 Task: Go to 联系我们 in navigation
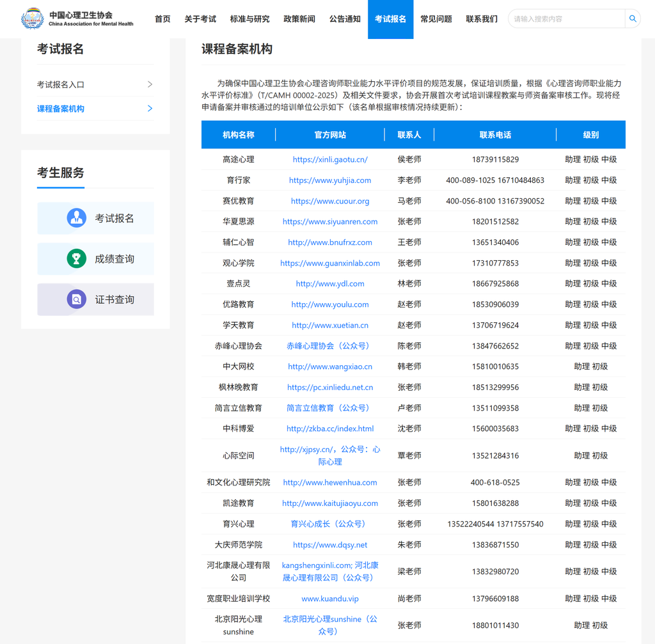pos(482,19)
